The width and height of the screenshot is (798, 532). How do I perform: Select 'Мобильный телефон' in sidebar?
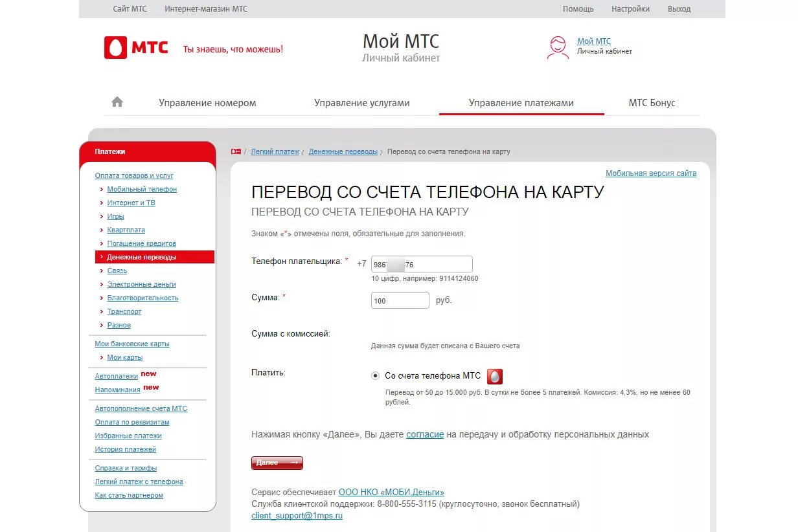coord(142,189)
